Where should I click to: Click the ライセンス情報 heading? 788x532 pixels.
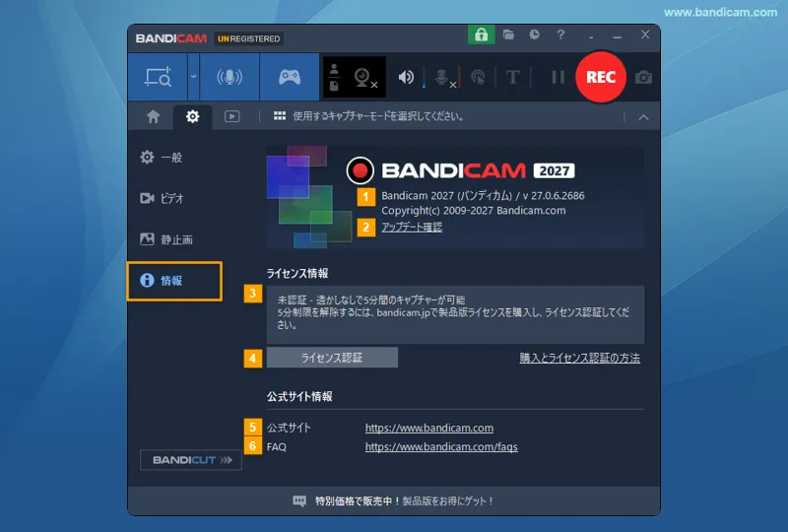pyautogui.click(x=297, y=273)
